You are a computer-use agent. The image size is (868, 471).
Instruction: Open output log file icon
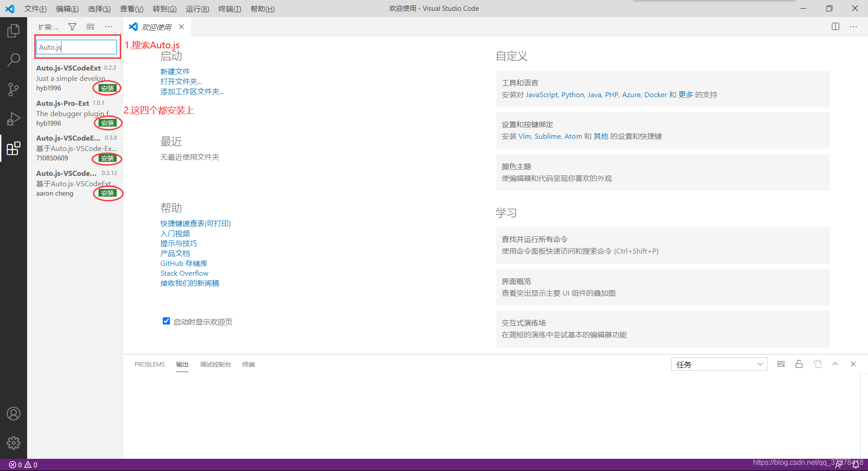click(x=817, y=364)
